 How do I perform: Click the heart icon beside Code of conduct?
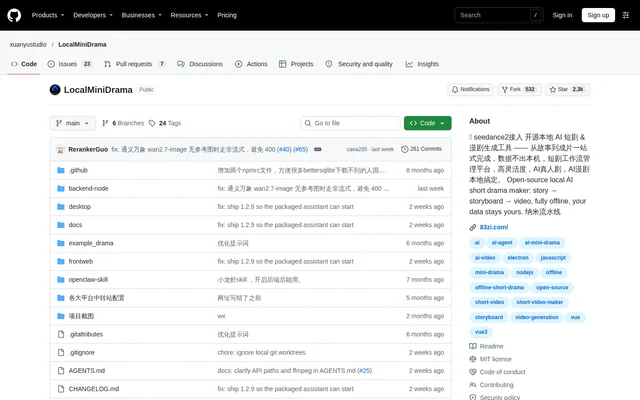(x=473, y=372)
